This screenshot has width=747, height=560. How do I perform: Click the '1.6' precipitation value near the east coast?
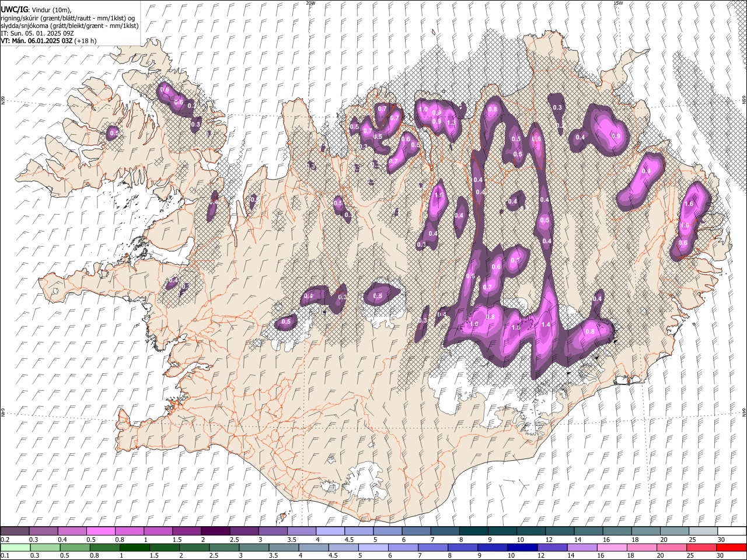point(688,204)
